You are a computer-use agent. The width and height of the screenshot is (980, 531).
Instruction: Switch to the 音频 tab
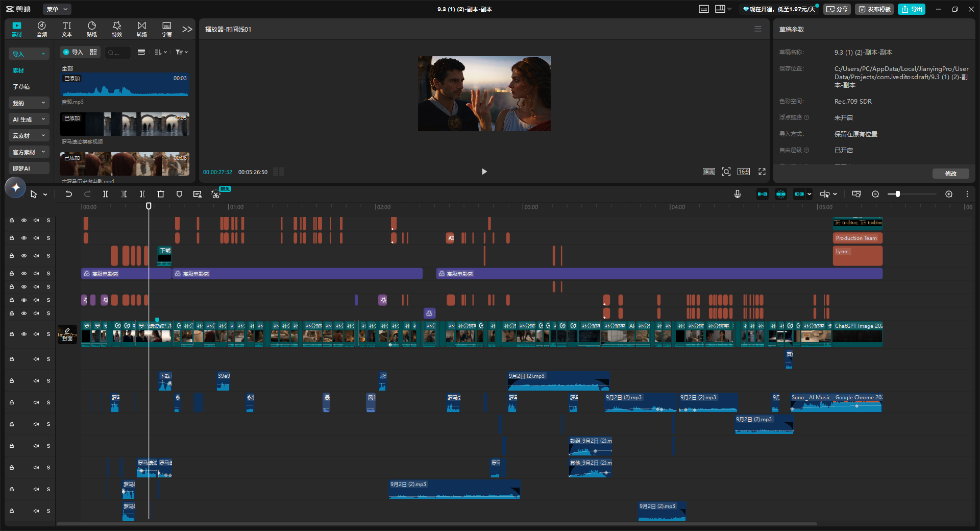[42, 29]
